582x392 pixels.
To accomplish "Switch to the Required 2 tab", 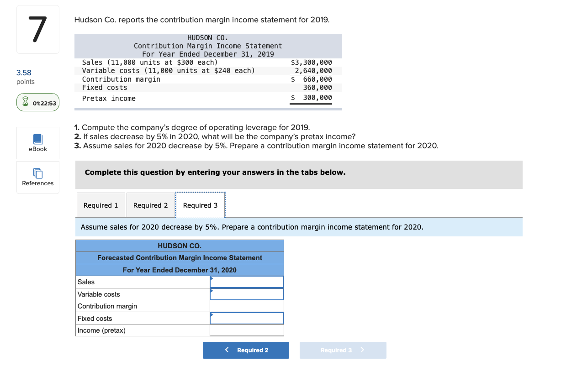I will coord(151,205).
